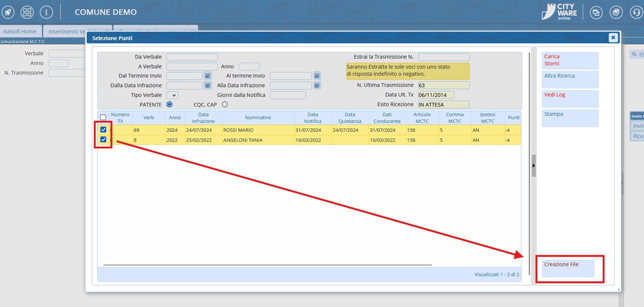Switch to the italsoft Home tab
The width and height of the screenshot is (644, 307).
pos(20,31)
